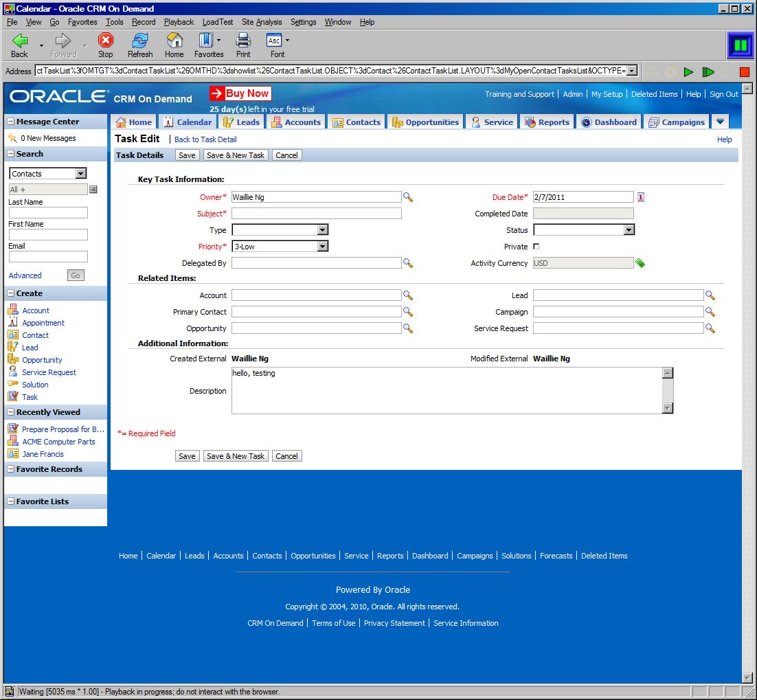
Task: Click the step-play playback icon
Action: [x=708, y=72]
